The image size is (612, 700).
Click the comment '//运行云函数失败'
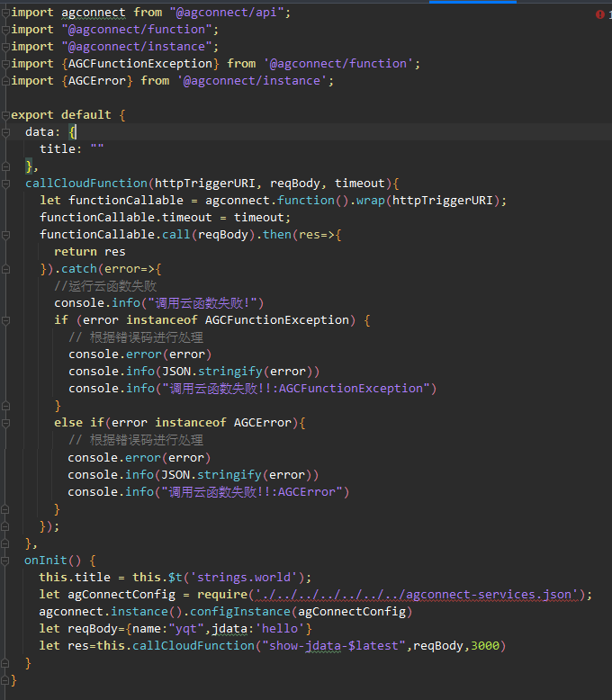pos(105,286)
